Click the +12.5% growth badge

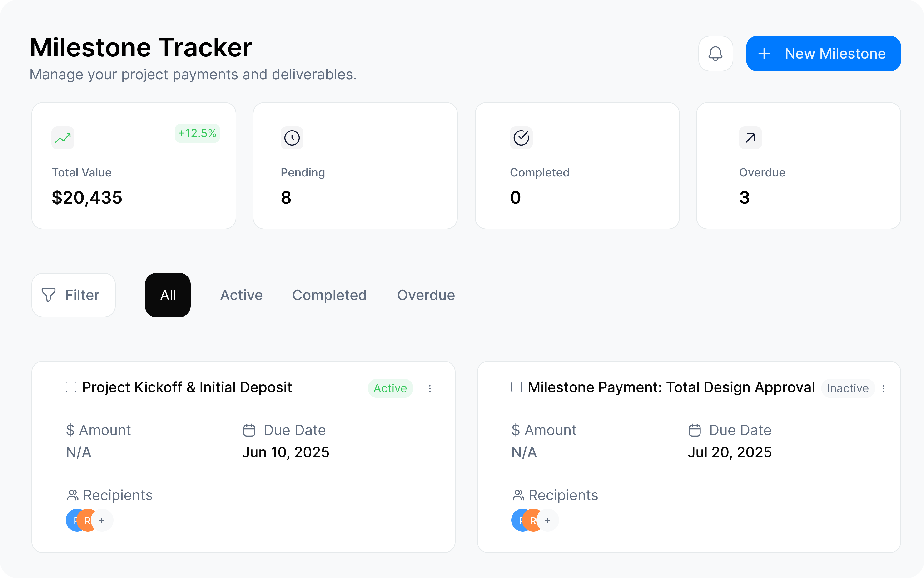point(197,133)
